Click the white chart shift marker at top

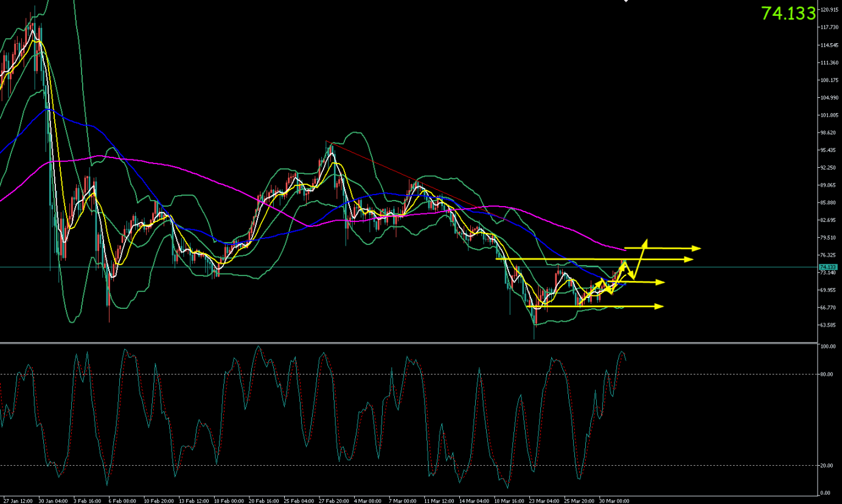626,1
